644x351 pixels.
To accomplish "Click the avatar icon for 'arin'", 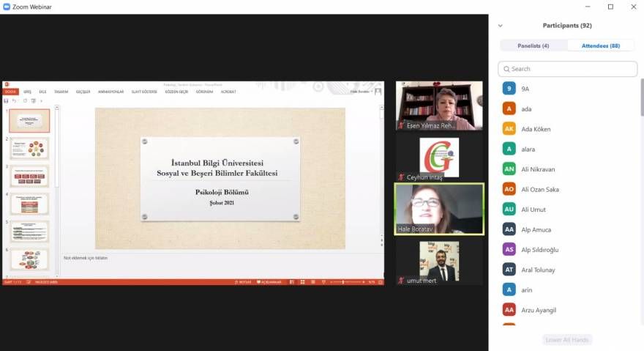I will pyautogui.click(x=509, y=289).
